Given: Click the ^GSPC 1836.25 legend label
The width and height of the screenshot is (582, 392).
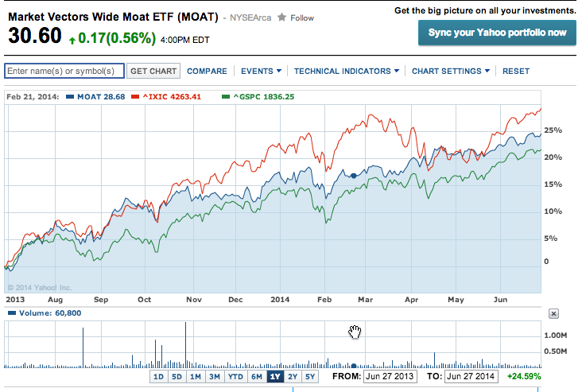Looking at the screenshot, I should click(263, 97).
